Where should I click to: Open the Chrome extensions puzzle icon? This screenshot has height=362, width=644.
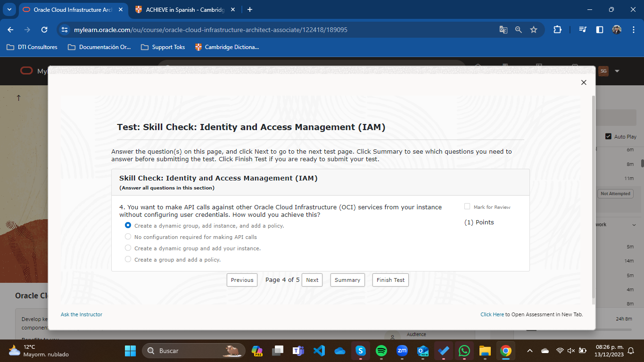pyautogui.click(x=557, y=30)
